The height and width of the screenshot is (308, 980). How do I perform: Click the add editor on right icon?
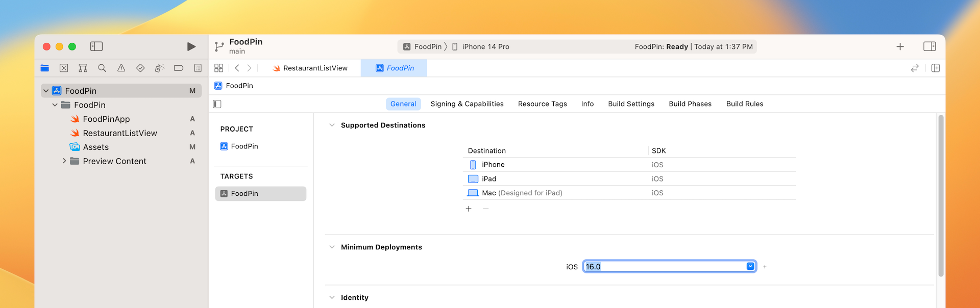(935, 68)
